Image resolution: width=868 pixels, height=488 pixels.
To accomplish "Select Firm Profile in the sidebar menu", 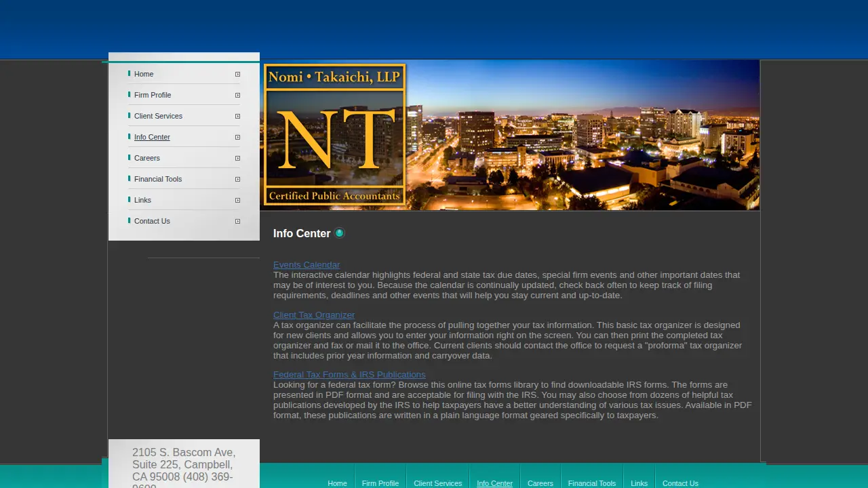I will 153,95.
